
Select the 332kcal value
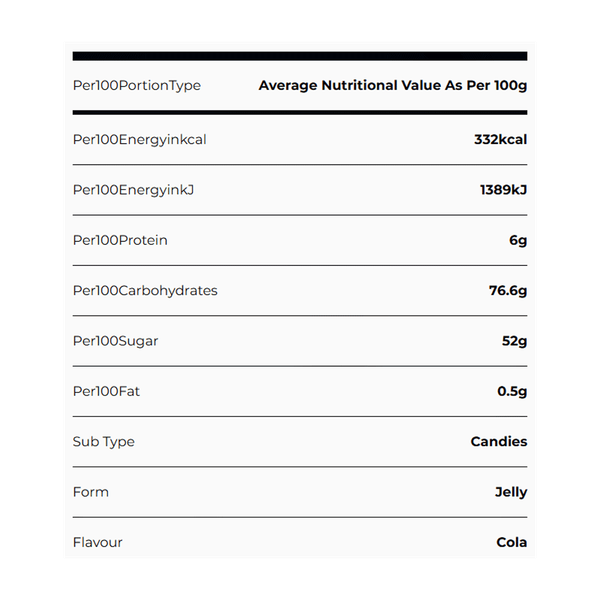500,140
